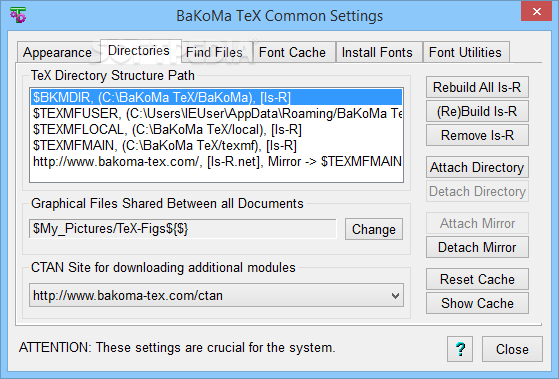The image size is (559, 379).
Task: Click the Rebuild All ls-R button
Action: coord(477,87)
